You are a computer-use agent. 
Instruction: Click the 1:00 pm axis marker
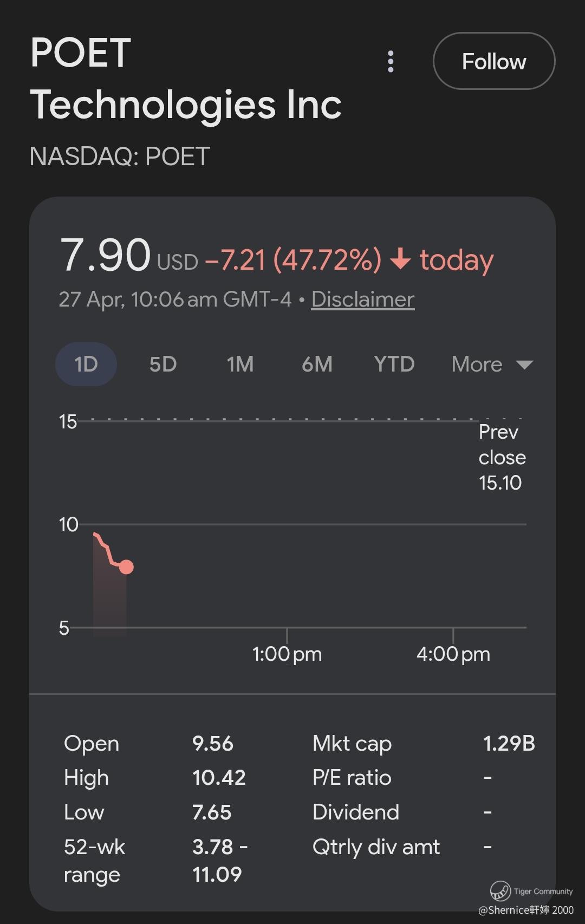point(287,654)
